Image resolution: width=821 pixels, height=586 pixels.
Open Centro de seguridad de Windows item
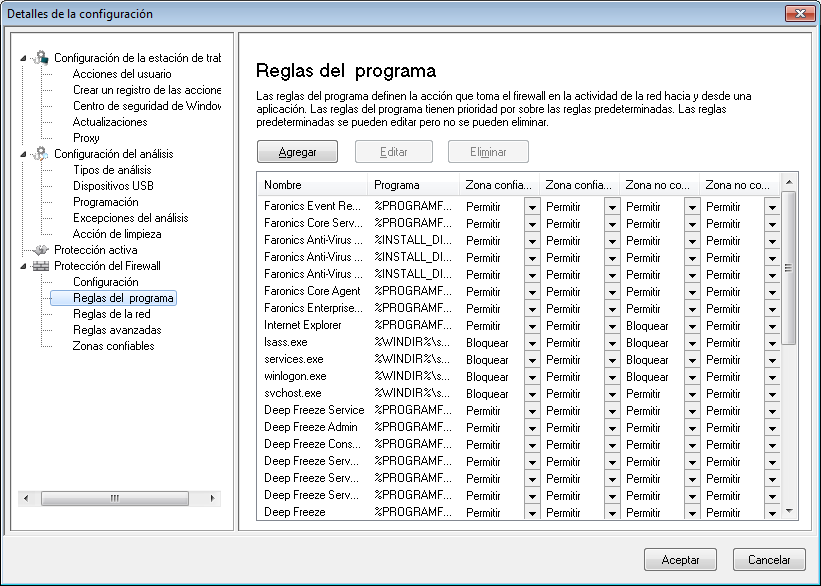point(147,106)
